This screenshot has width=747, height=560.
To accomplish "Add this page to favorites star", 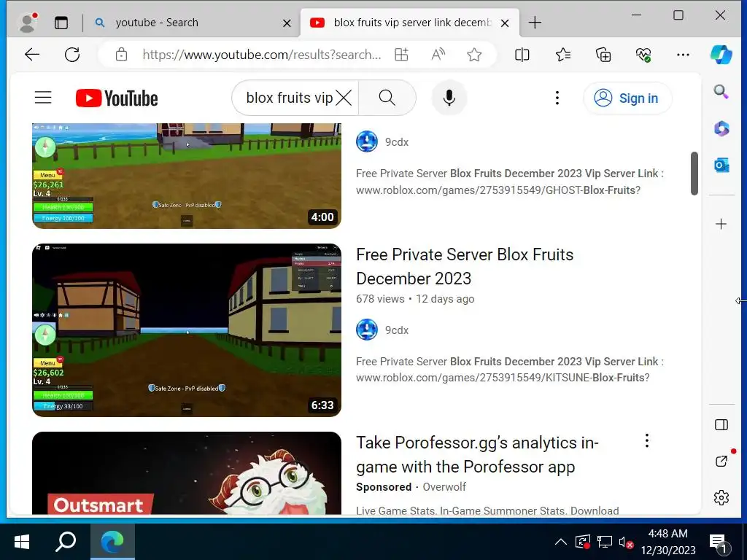I will pos(474,55).
